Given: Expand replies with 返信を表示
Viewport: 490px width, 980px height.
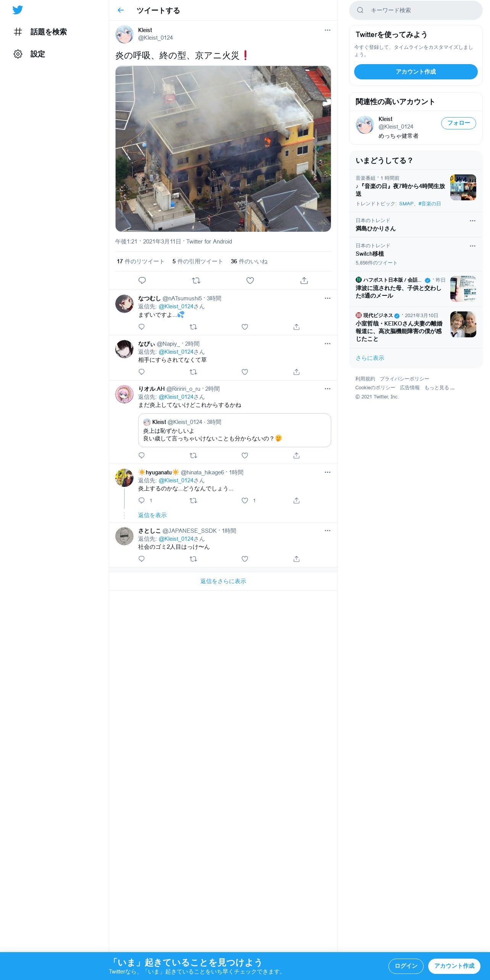Looking at the screenshot, I should [152, 515].
